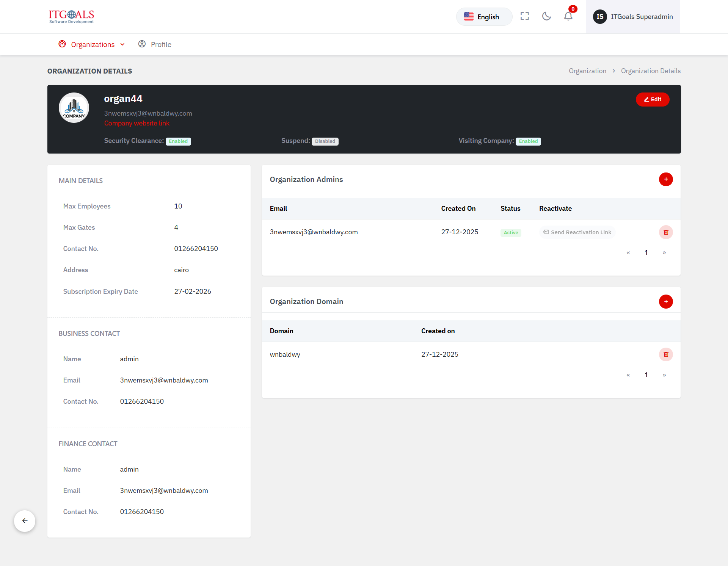
Task: Go to previous page in domain table
Action: click(x=628, y=375)
